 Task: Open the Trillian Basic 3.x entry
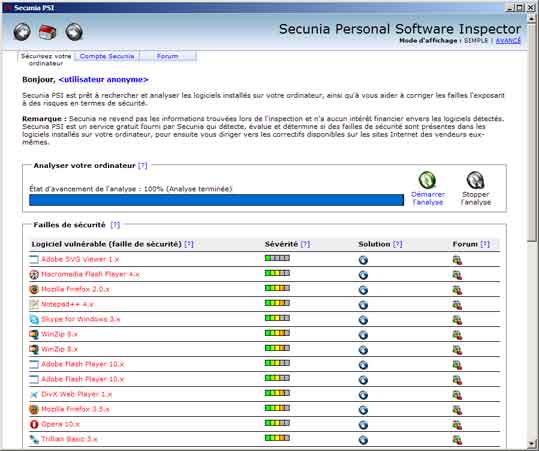69,439
